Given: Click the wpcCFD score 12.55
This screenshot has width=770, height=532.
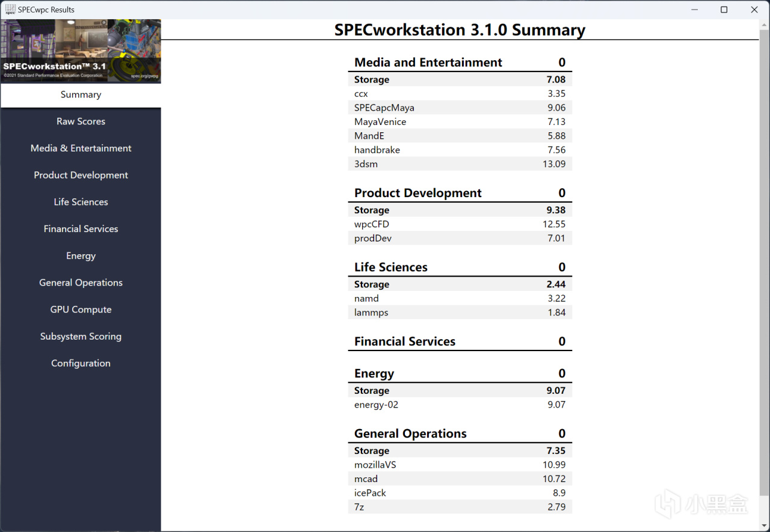Looking at the screenshot, I should [x=554, y=224].
